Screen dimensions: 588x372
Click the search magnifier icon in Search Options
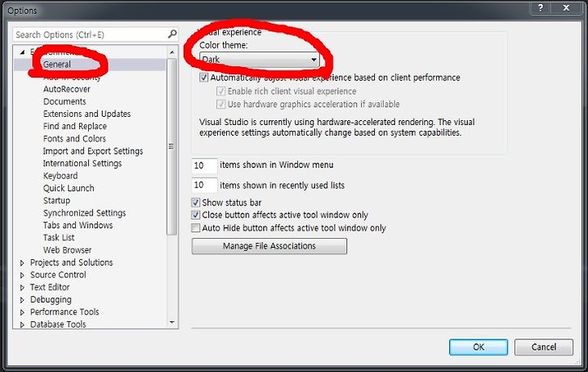172,34
